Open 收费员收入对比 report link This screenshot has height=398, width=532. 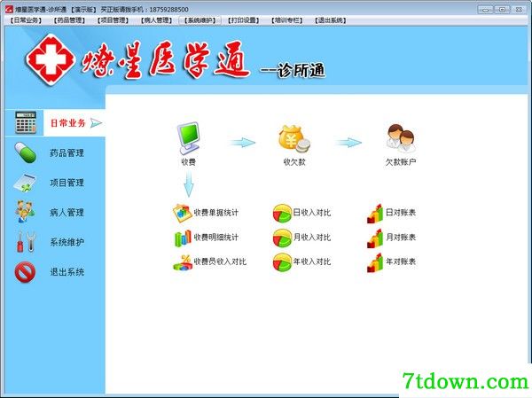tap(220, 261)
